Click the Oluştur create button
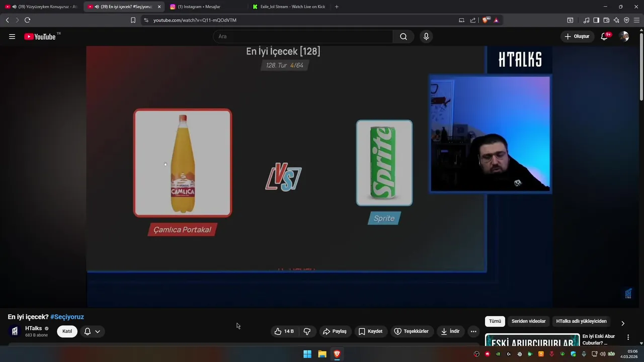The height and width of the screenshot is (362, 644). pos(577,36)
